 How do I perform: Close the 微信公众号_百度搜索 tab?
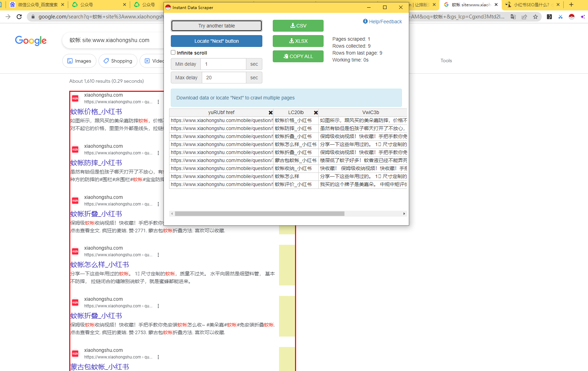(x=63, y=5)
